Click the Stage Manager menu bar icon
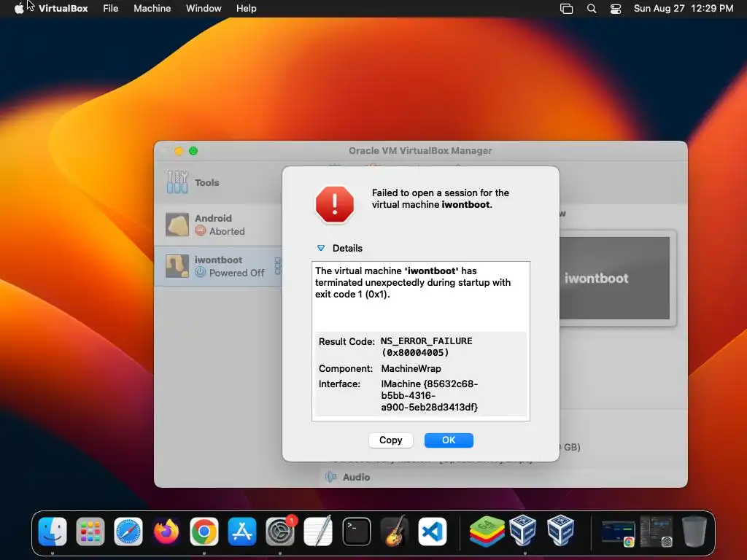The width and height of the screenshot is (747, 560). point(566,9)
